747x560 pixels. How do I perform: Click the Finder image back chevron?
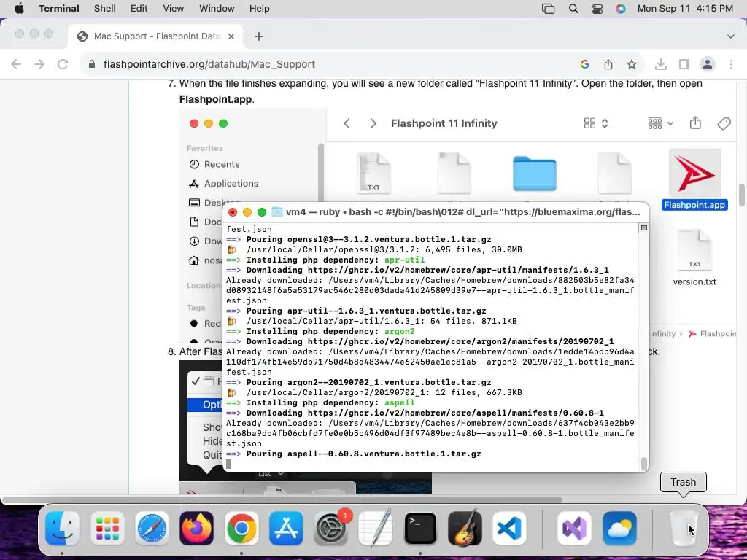click(347, 123)
